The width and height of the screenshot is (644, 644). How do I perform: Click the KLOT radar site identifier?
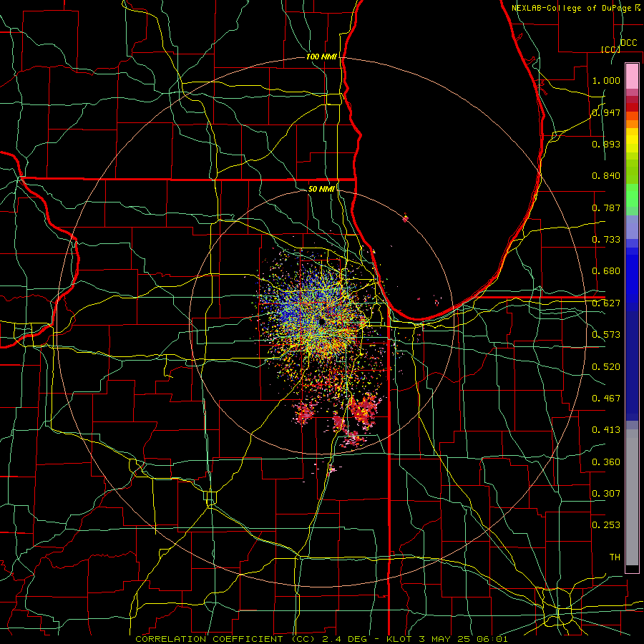pos(399,639)
